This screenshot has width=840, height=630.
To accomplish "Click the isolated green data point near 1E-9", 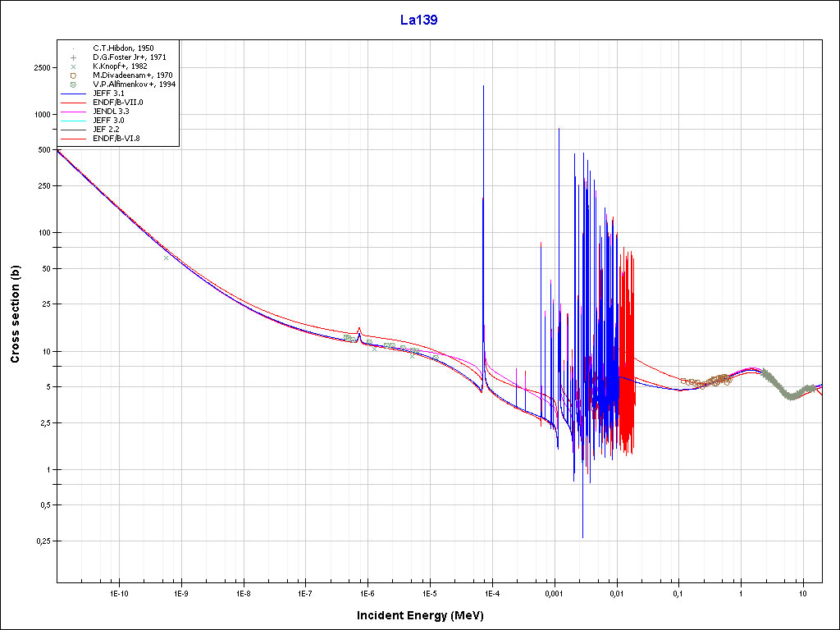I will pyautogui.click(x=167, y=258).
